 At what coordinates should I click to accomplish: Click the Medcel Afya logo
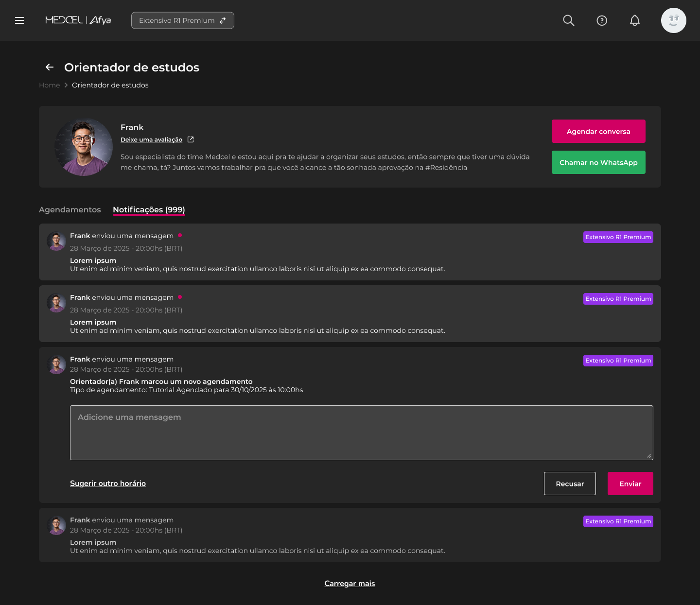coord(78,20)
